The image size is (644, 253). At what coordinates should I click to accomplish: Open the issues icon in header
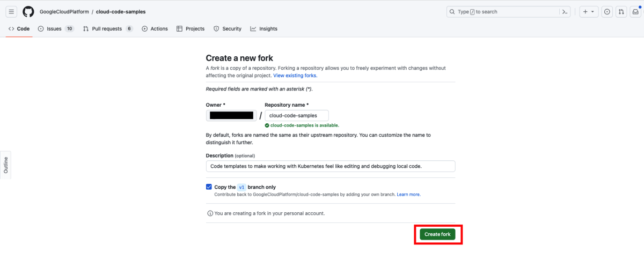pos(607,11)
